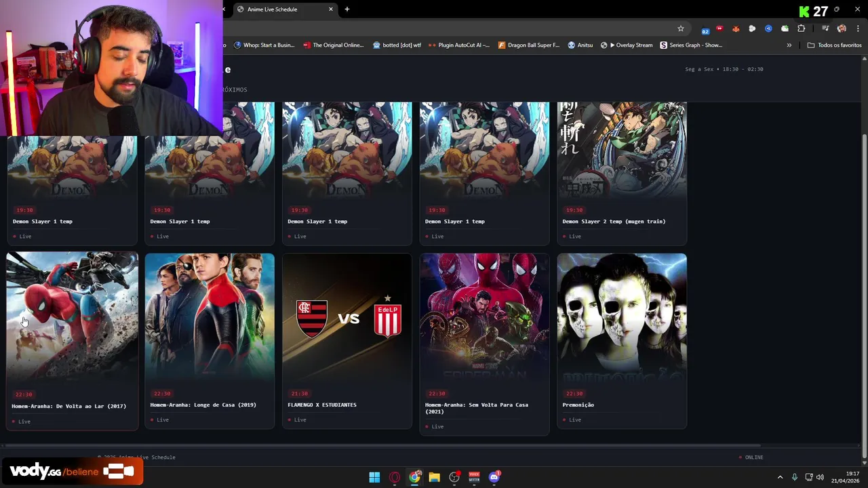Open the Plugin AutoCut AI bookmark
Viewport: 868px width, 488px height.
pos(459,45)
